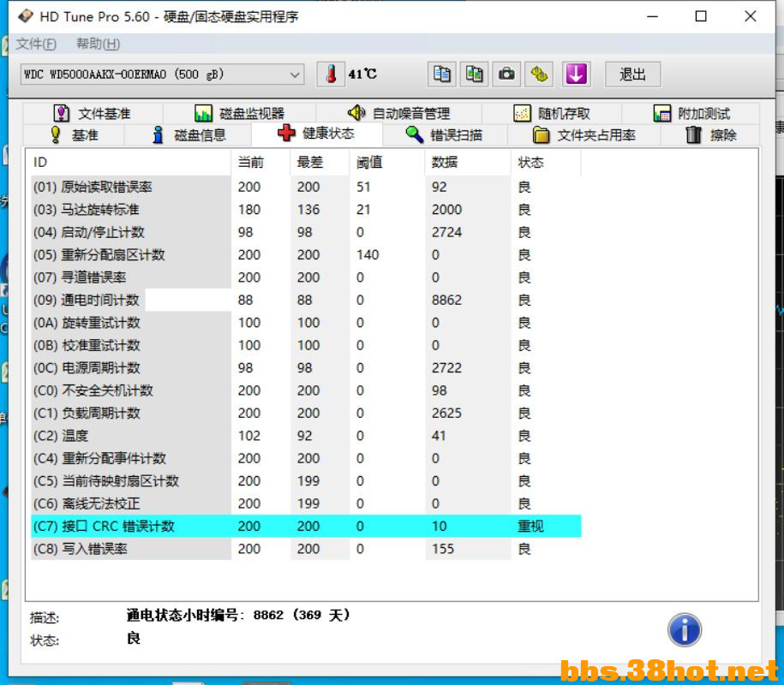
Task: Select the (C5) 当前待映射扇区计数 row
Action: pos(306,481)
